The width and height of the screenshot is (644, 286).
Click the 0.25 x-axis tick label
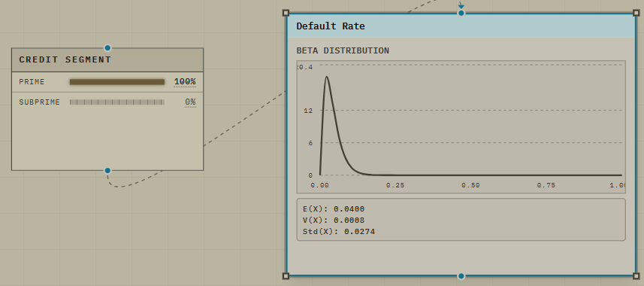coord(395,186)
